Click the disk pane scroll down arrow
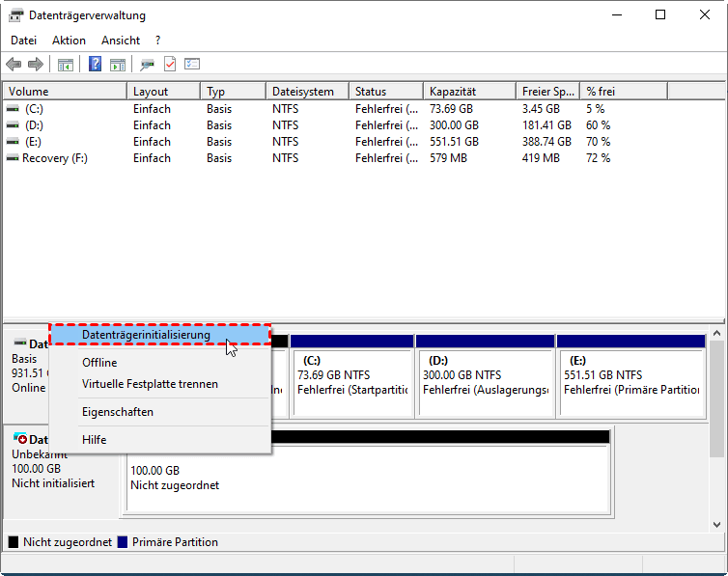The image size is (728, 576). (716, 525)
